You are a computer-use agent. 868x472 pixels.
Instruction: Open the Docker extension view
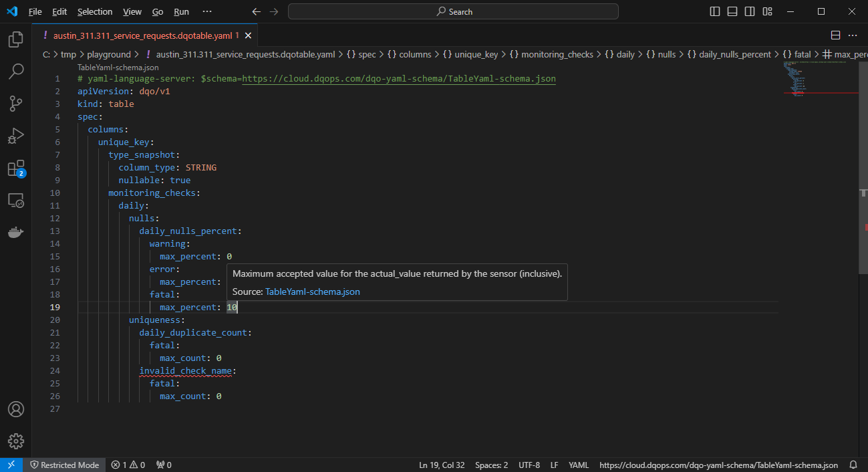coord(15,232)
